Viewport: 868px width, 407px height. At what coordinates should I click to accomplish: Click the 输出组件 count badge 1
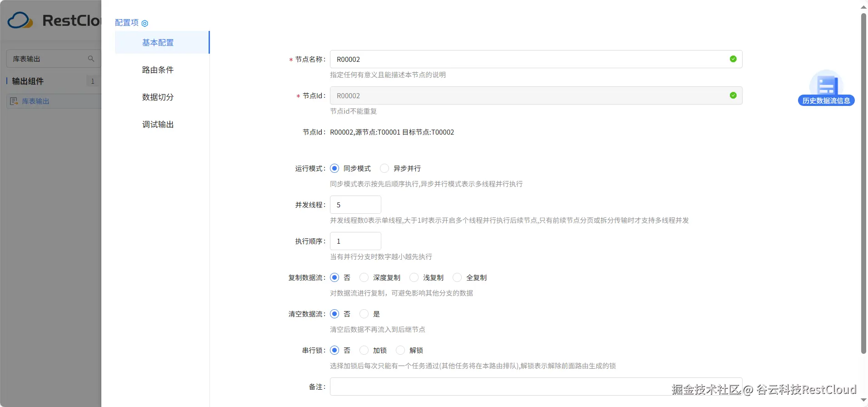(x=93, y=81)
